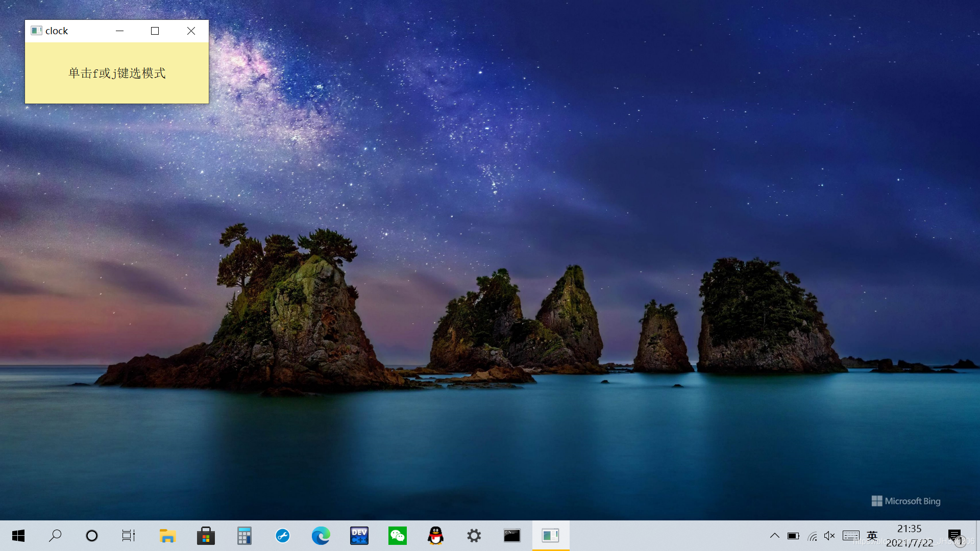
Task: Close the clock window
Action: (191, 31)
